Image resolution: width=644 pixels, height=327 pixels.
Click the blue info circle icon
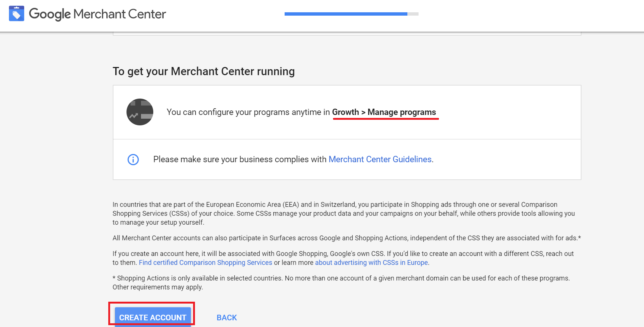click(133, 160)
